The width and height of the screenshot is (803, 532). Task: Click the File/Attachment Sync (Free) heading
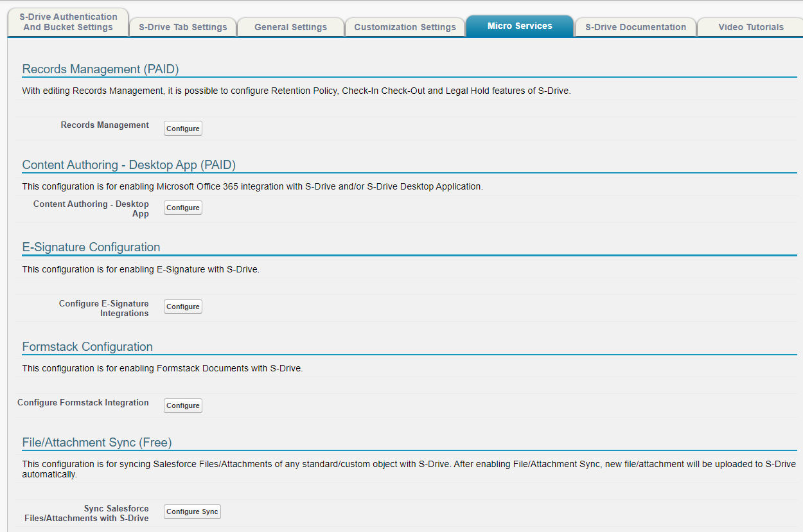click(97, 443)
